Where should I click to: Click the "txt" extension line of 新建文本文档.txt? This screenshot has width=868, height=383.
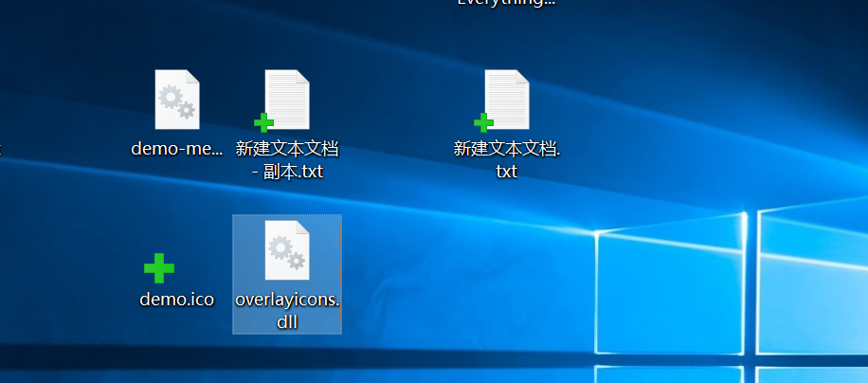(507, 172)
